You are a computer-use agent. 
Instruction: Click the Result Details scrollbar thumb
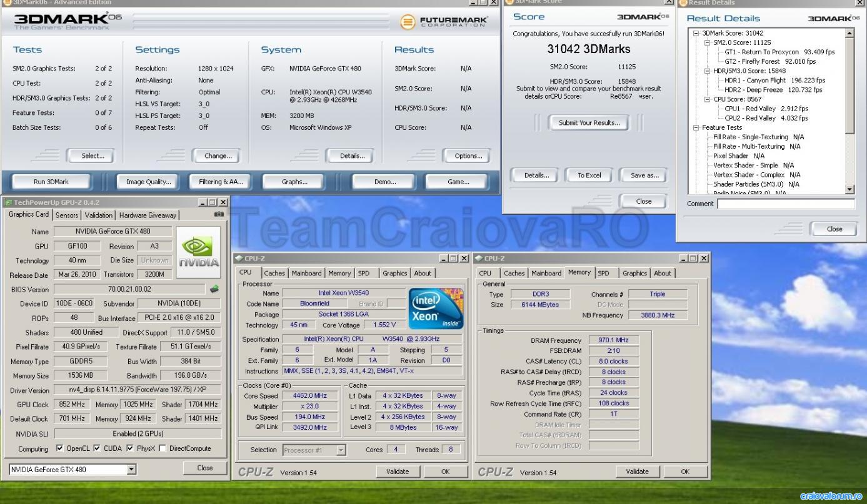[849, 86]
